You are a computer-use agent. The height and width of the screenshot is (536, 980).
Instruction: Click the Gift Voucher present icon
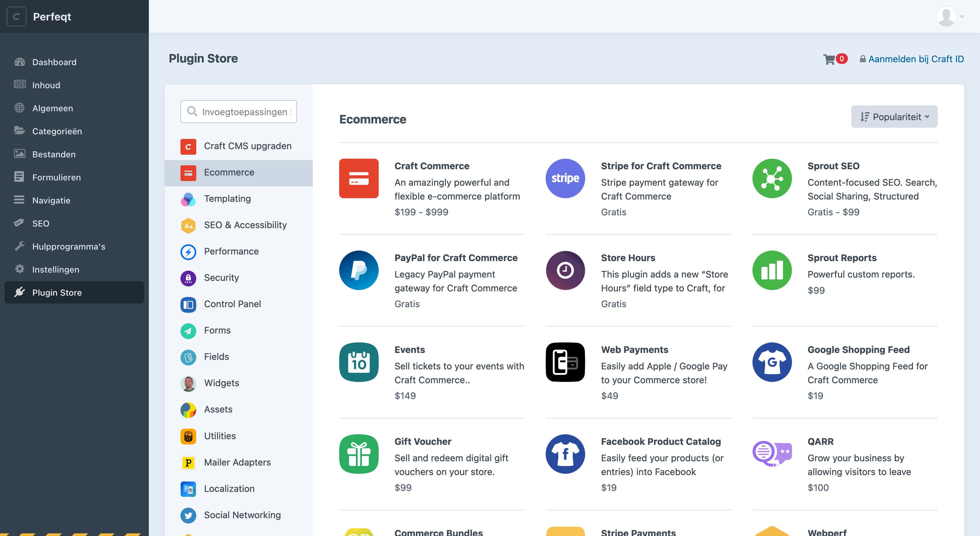point(359,454)
